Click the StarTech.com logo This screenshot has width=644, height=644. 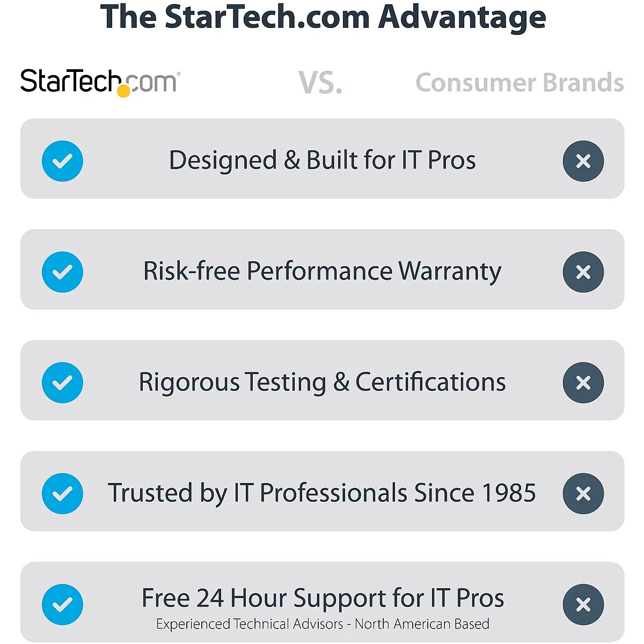pos(100,82)
